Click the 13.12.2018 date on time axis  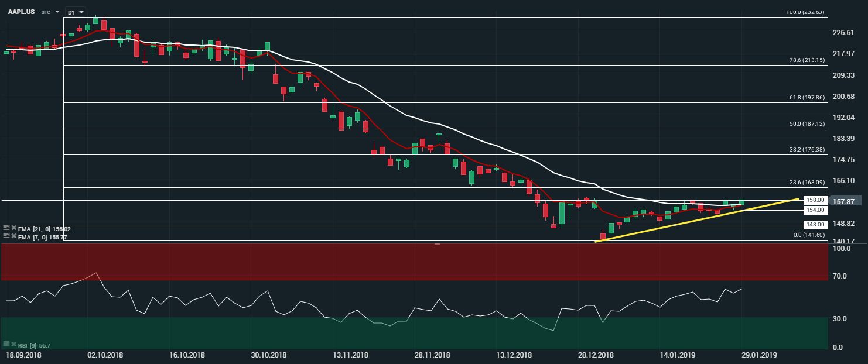click(514, 355)
